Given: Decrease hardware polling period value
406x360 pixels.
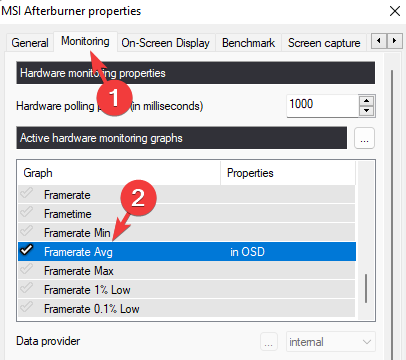Looking at the screenshot, I should pyautogui.click(x=367, y=111).
